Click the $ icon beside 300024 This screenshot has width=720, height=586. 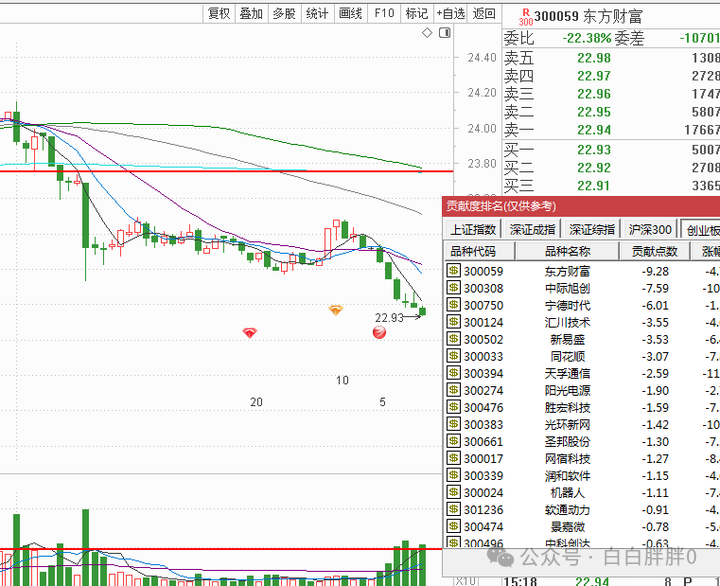pos(453,491)
